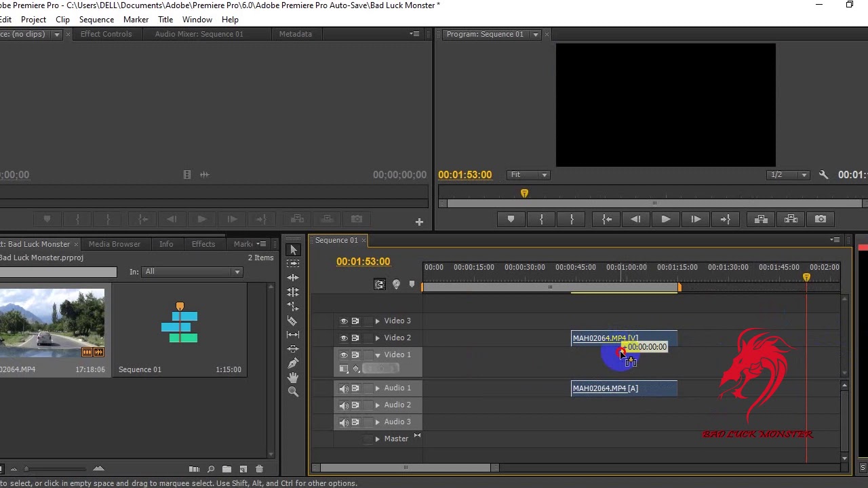Click Automate to Sequence icon in Project panel
The width and height of the screenshot is (868, 488).
click(194, 469)
